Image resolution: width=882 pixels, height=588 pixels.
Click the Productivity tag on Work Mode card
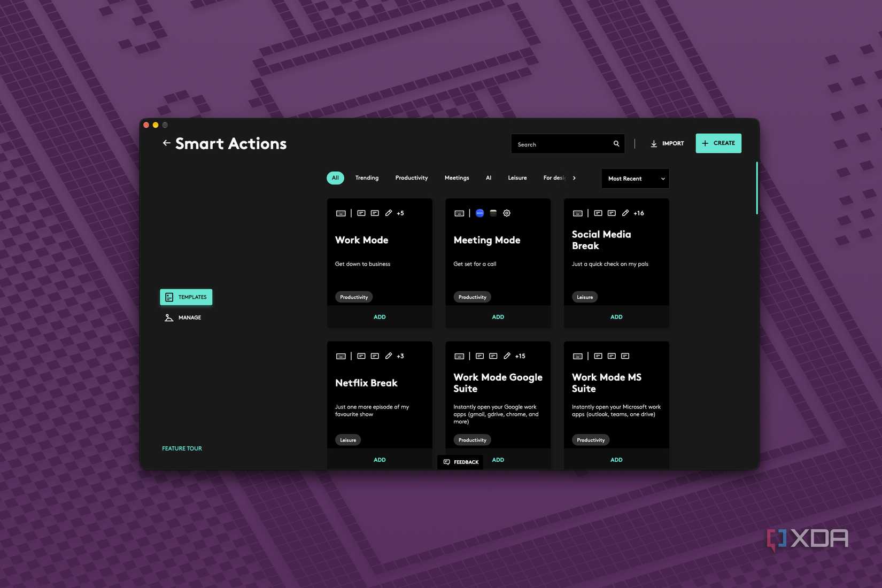pyautogui.click(x=354, y=297)
